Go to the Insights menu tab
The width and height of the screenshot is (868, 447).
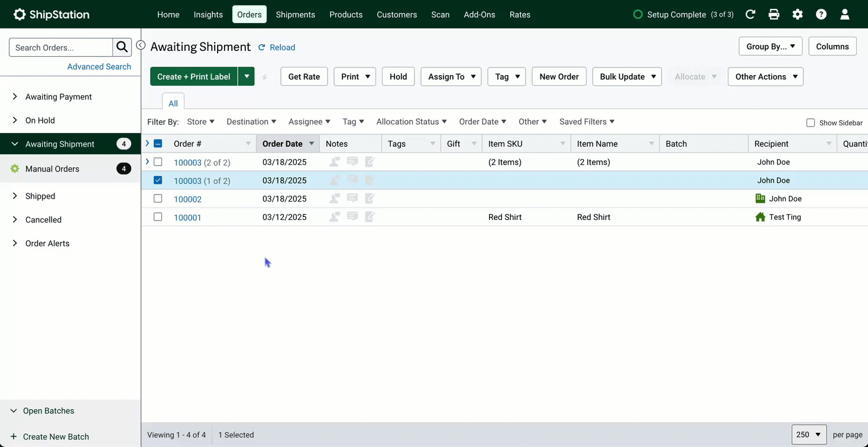tap(208, 14)
